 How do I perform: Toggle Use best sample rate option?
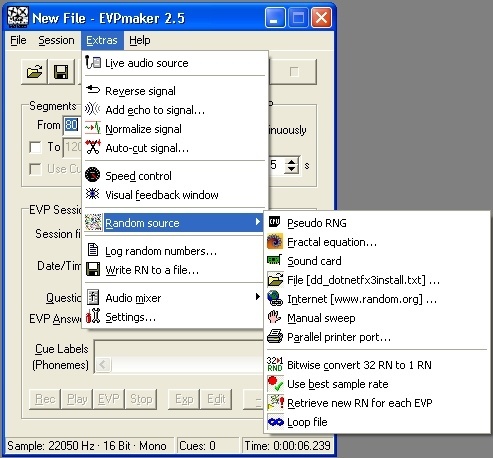377,384
